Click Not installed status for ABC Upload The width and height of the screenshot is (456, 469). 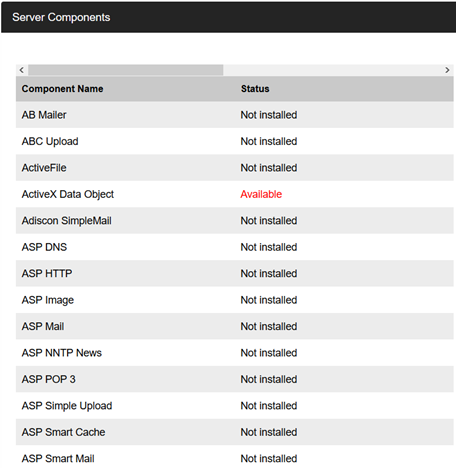pyautogui.click(x=269, y=141)
